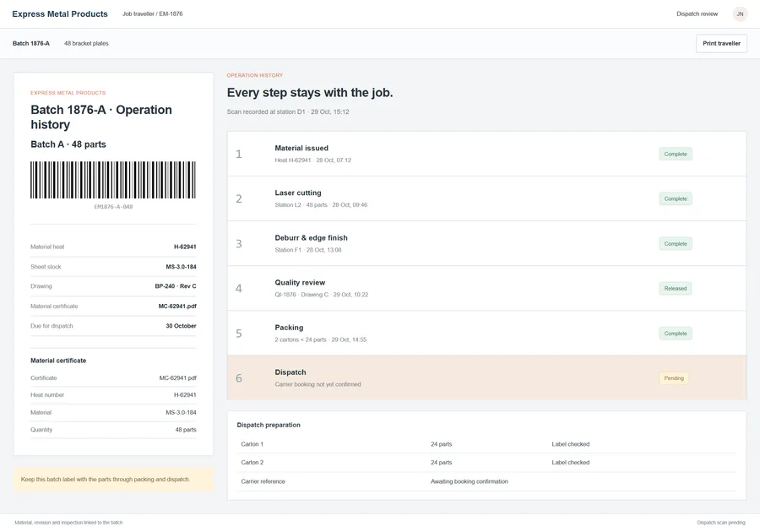Select the Job traveller / EM-1876 breadcrumb
Viewport: 760px width, 532px height.
coord(152,14)
